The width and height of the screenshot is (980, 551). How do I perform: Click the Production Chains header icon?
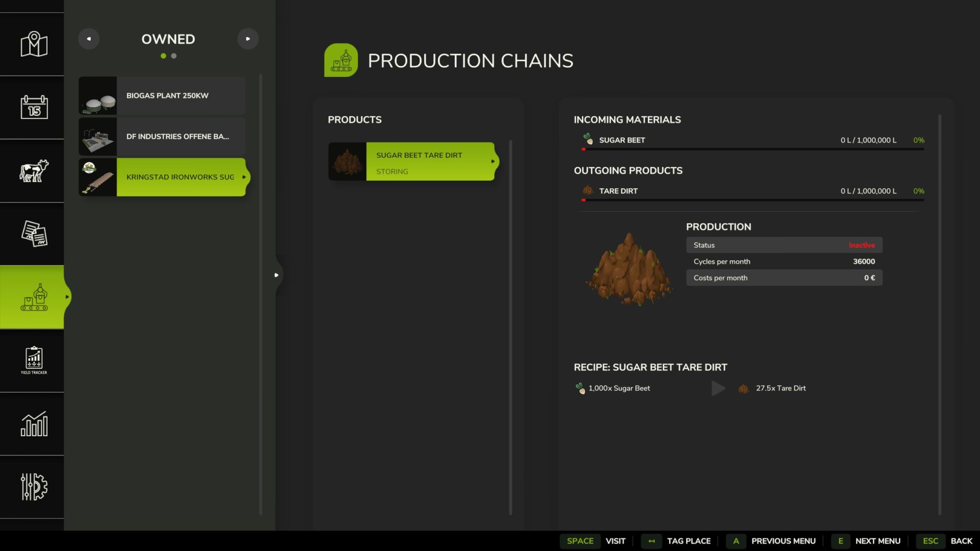click(x=341, y=60)
